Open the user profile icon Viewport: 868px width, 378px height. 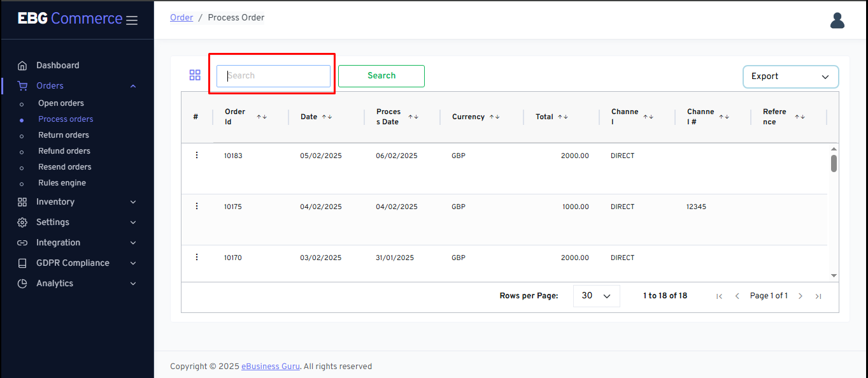coord(837,20)
